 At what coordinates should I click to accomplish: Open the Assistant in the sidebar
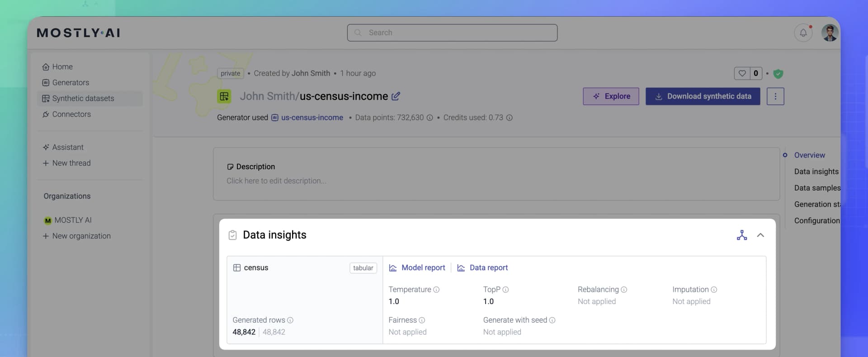(63, 147)
